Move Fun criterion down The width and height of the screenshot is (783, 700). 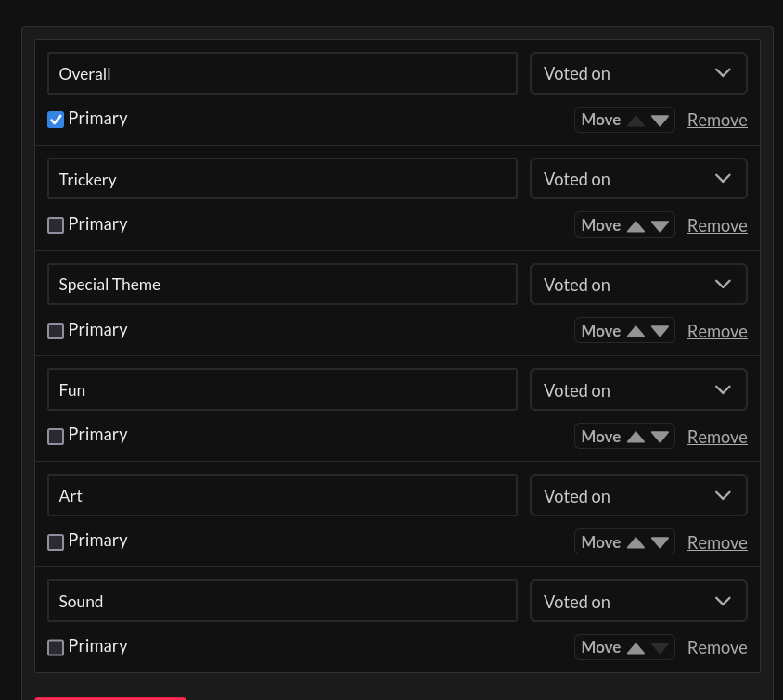point(661,438)
